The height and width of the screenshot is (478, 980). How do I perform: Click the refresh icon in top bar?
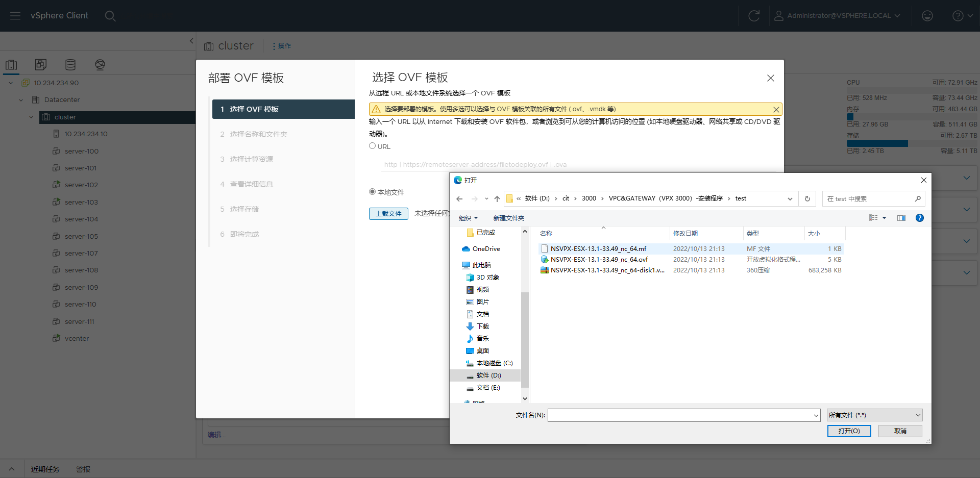point(753,16)
